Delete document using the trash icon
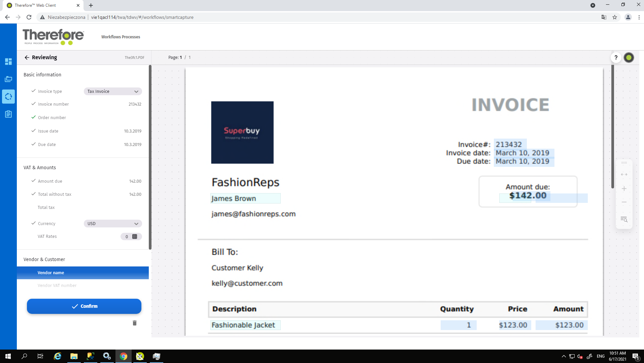 point(135,323)
